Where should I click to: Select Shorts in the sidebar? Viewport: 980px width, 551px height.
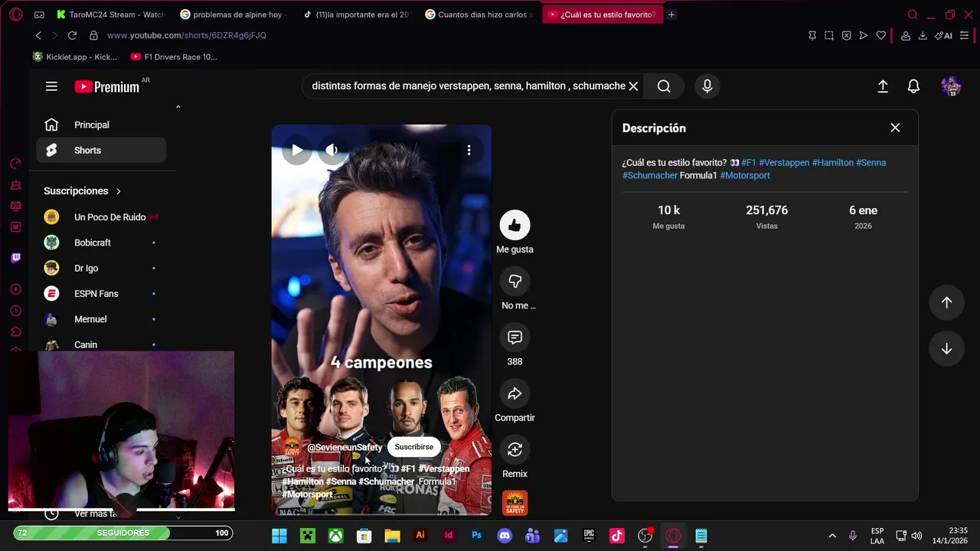tap(101, 150)
